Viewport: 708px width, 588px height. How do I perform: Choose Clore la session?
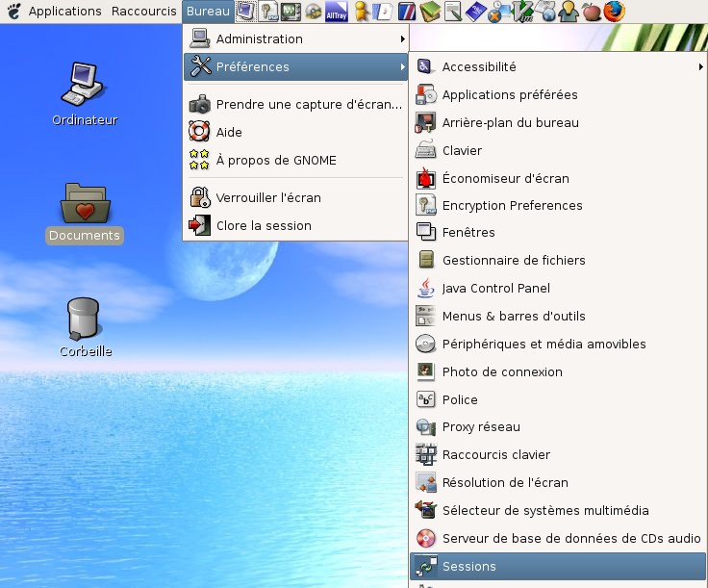click(295, 225)
